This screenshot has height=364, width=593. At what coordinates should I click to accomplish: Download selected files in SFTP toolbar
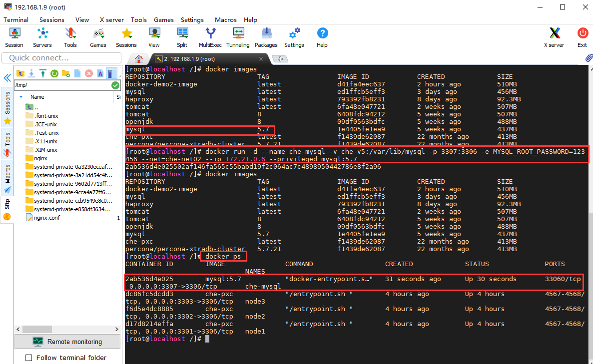click(x=31, y=73)
